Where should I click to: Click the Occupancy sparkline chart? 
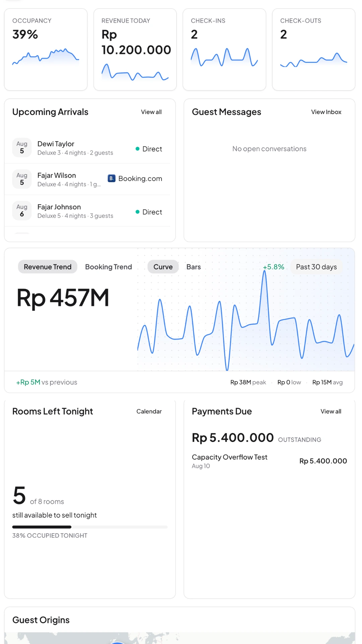pyautogui.click(x=46, y=57)
